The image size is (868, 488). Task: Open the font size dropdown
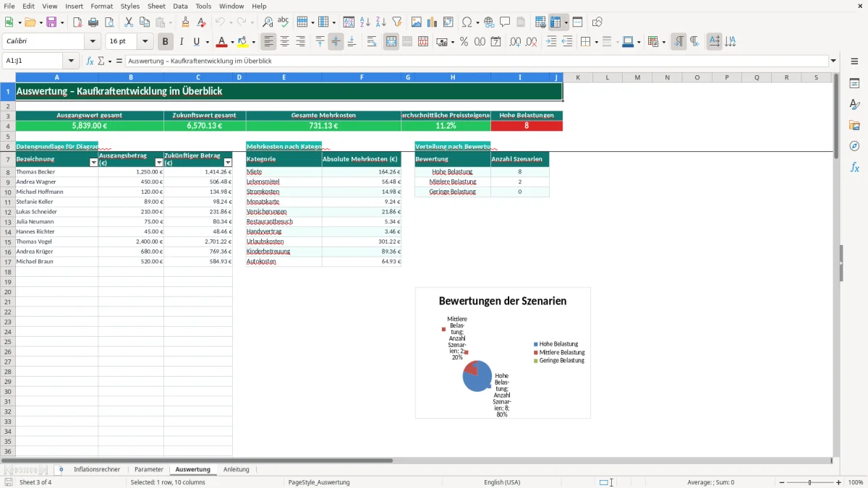pos(145,42)
